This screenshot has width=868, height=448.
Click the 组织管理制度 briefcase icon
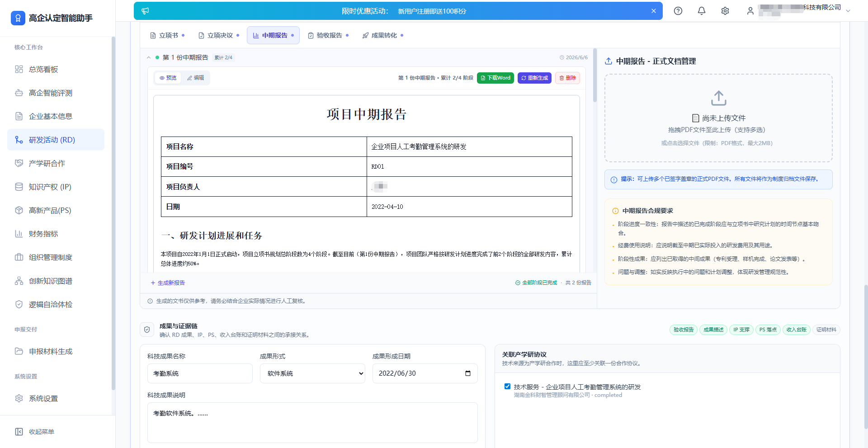pyautogui.click(x=19, y=257)
